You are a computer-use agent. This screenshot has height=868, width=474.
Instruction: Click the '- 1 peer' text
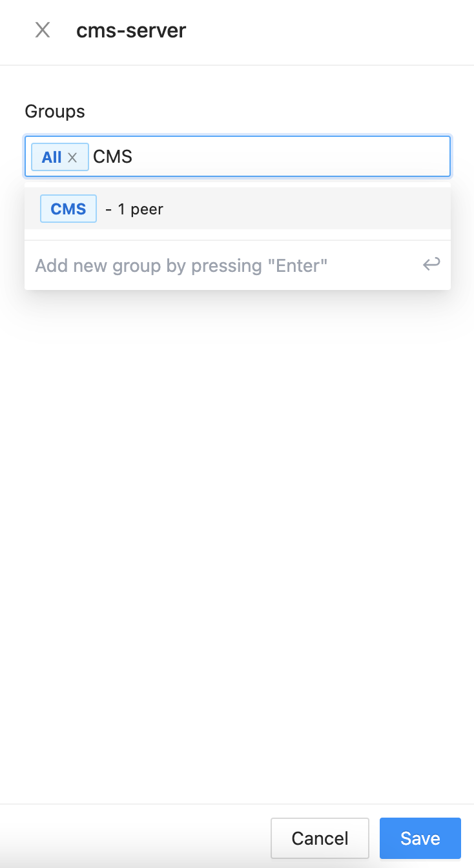click(x=134, y=209)
